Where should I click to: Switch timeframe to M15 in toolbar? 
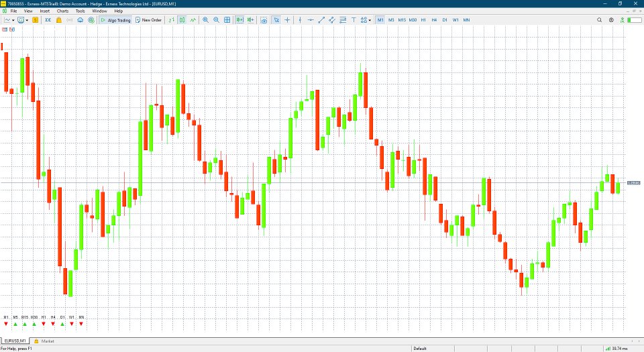(x=402, y=19)
